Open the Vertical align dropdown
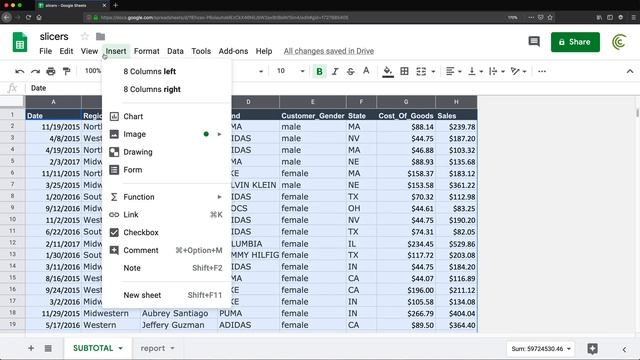Screen dimensions: 640x360 475,71
